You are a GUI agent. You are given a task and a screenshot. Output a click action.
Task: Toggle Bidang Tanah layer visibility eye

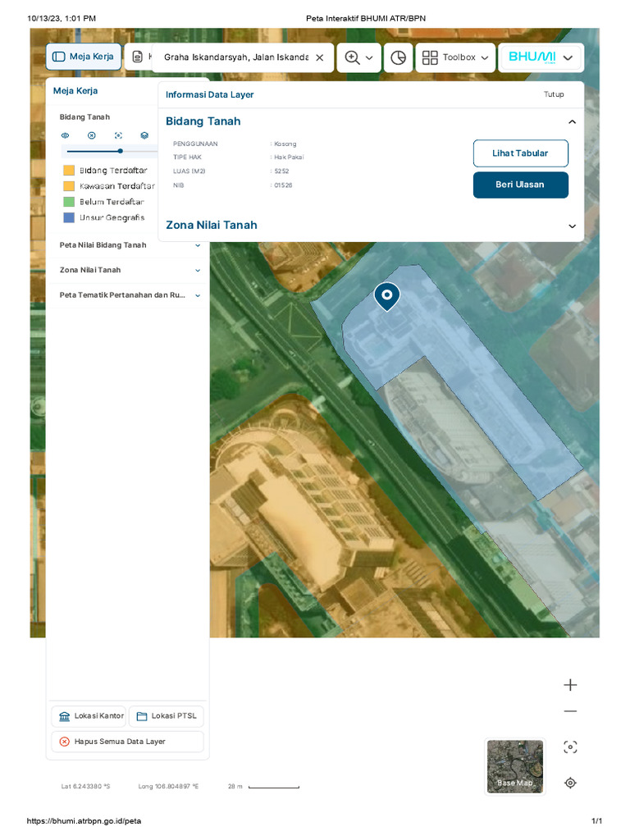click(66, 135)
